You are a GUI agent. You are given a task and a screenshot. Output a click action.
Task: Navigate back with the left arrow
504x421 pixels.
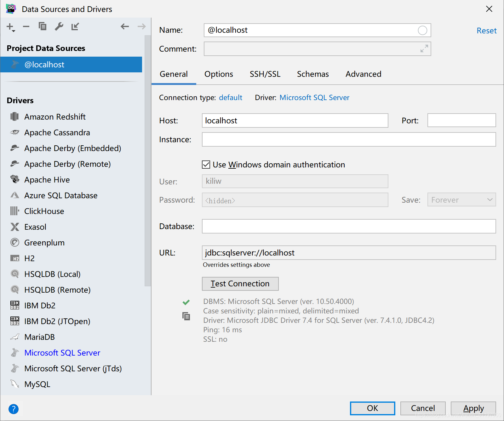(x=125, y=27)
